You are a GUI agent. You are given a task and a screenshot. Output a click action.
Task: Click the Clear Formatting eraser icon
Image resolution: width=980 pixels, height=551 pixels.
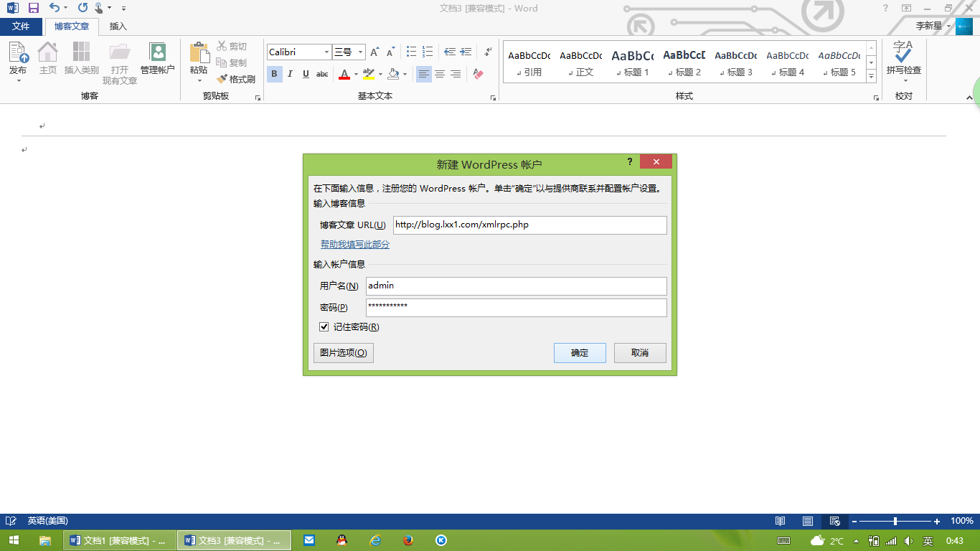coord(479,74)
